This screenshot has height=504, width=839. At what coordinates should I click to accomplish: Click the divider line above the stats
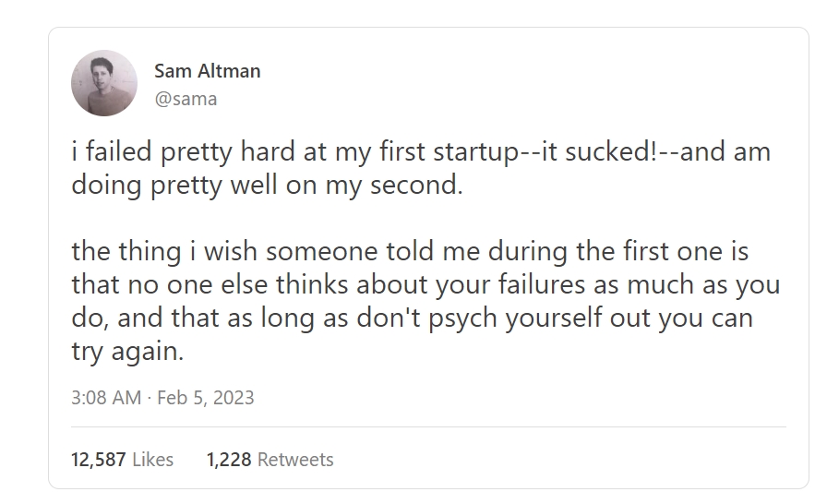pos(428,427)
